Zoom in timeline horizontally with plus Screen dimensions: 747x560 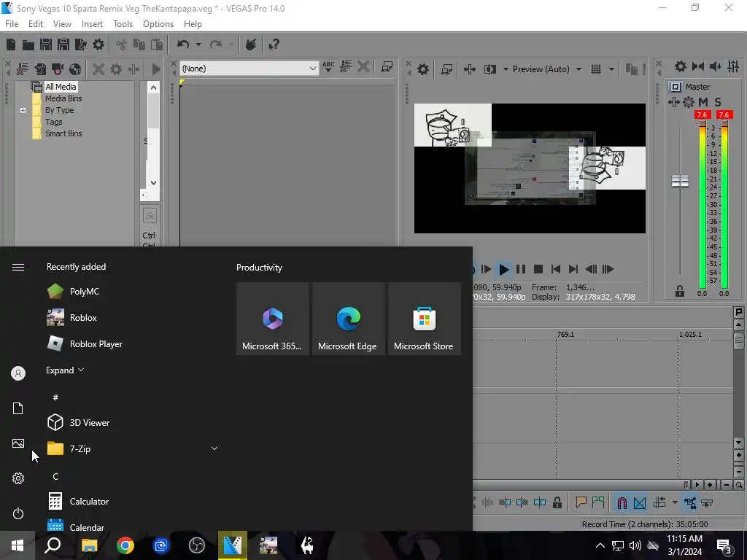(710, 485)
